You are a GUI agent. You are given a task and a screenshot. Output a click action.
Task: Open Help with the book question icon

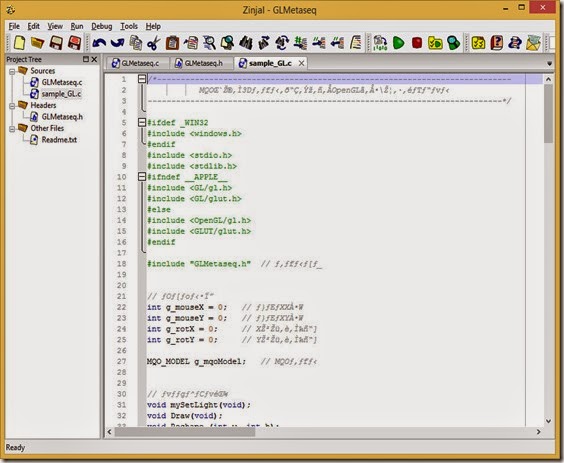click(497, 43)
